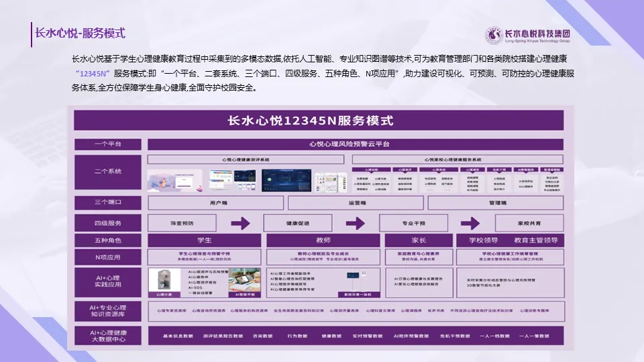Click the 心悦心理风险预警云平台 bar
Screen dimensions: 644x362
[x=356, y=144]
